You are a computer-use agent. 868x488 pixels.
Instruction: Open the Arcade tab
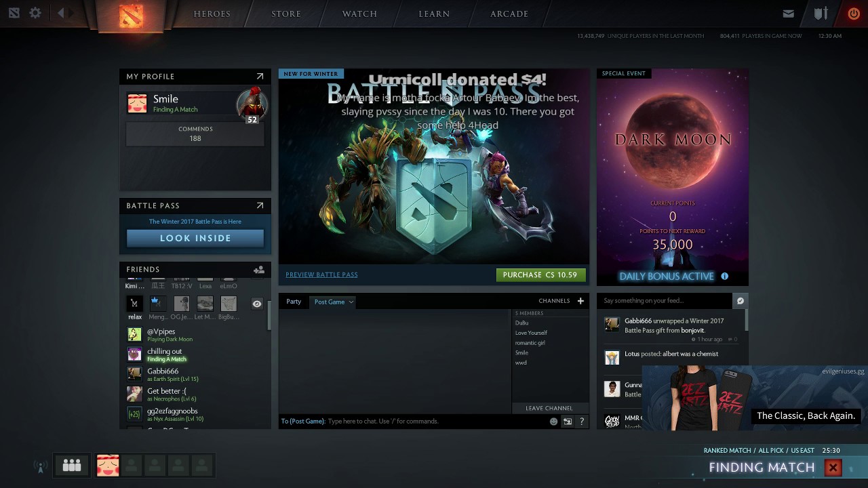[509, 14]
